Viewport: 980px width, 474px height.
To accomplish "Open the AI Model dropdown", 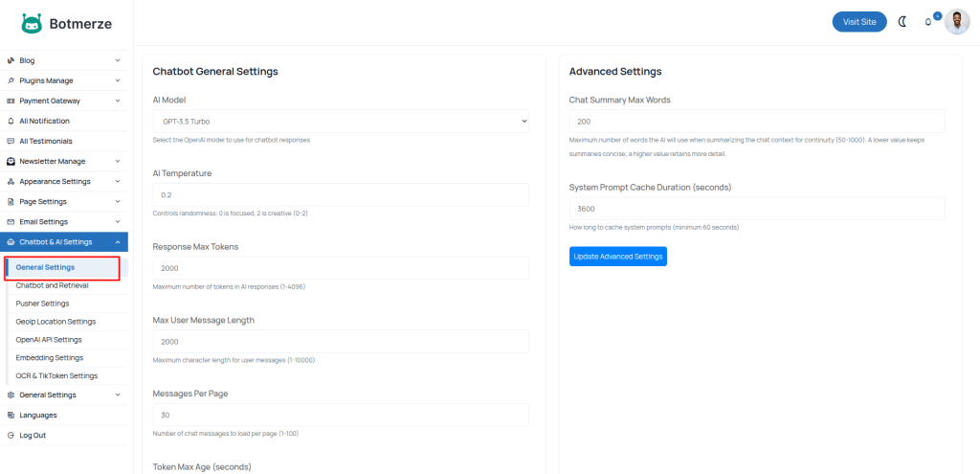I will pyautogui.click(x=341, y=121).
